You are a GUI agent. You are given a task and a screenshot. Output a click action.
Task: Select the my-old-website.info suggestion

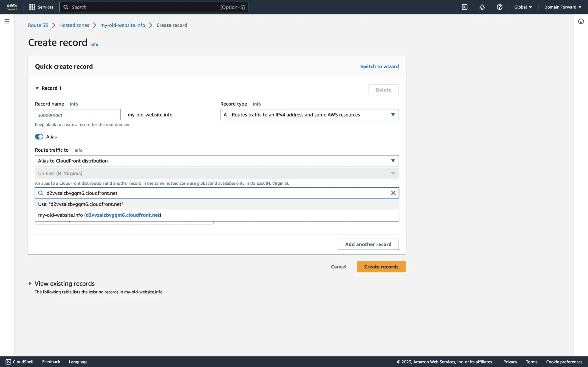pos(100,215)
